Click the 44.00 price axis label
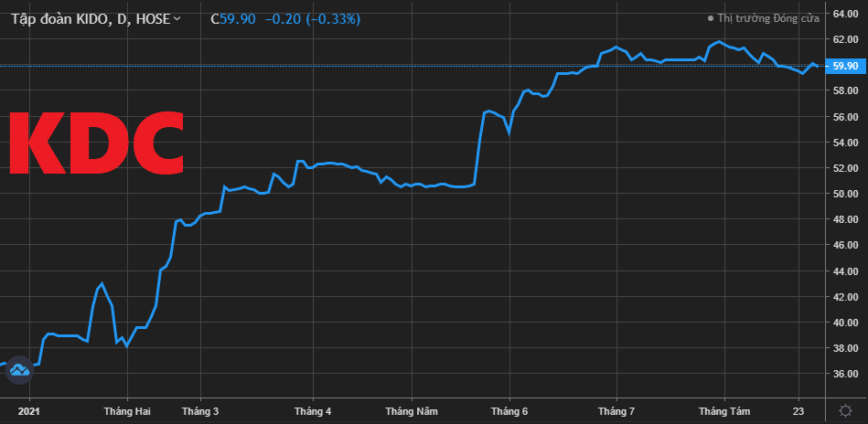The image size is (868, 424). pyautogui.click(x=845, y=270)
